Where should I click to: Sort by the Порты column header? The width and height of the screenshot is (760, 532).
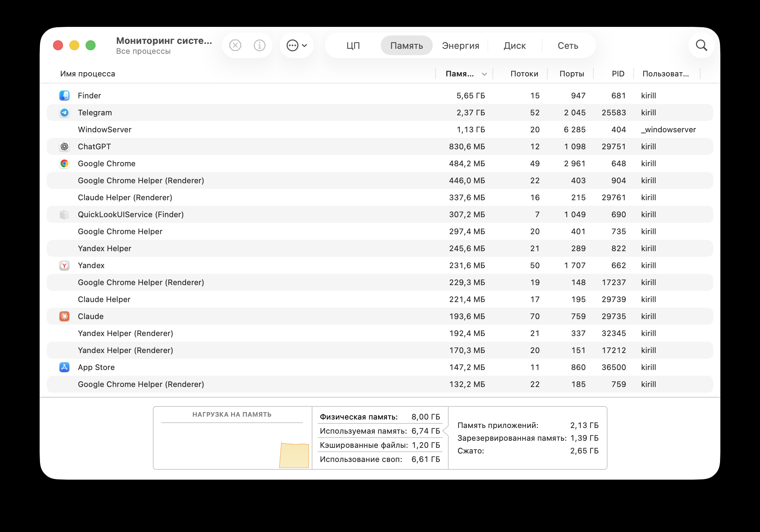point(571,74)
